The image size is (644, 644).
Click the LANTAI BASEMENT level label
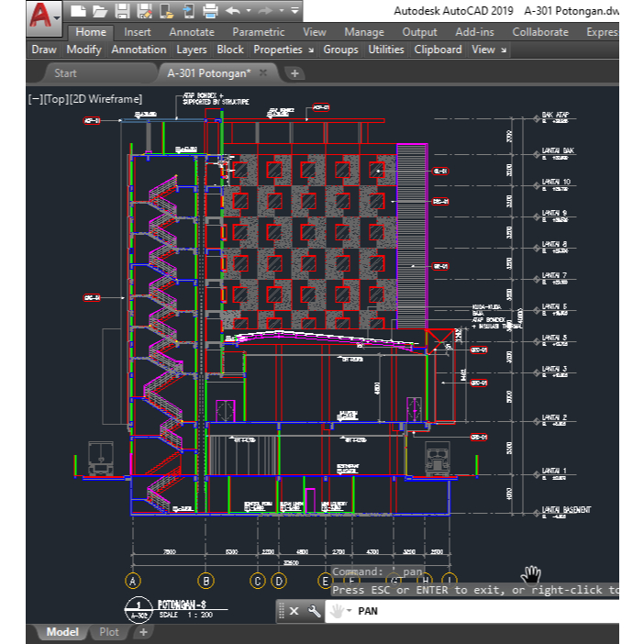coord(566,510)
